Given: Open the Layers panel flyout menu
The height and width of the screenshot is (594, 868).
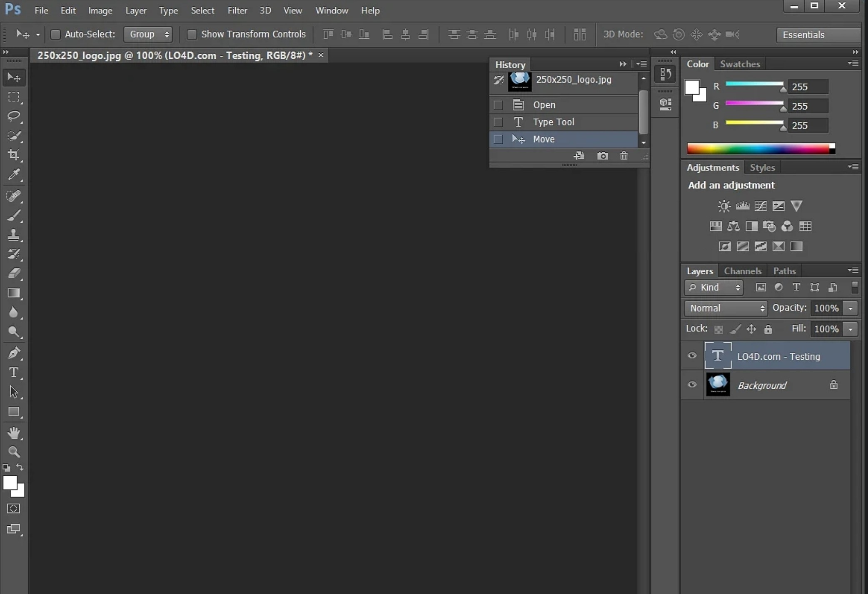Looking at the screenshot, I should 853,270.
